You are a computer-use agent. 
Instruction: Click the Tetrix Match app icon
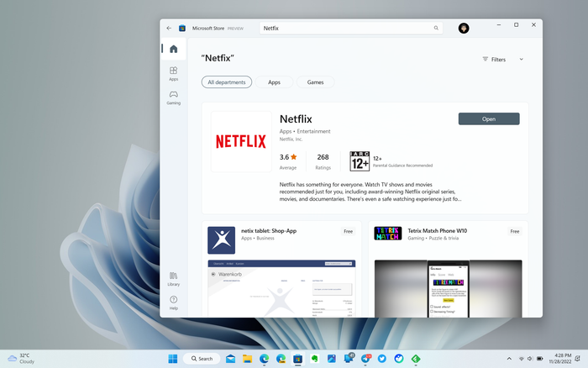tap(388, 234)
